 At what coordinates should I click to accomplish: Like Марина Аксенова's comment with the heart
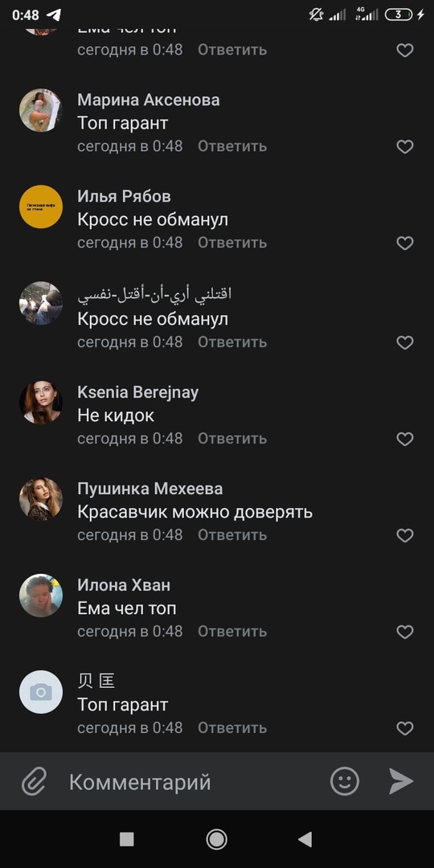(x=405, y=147)
